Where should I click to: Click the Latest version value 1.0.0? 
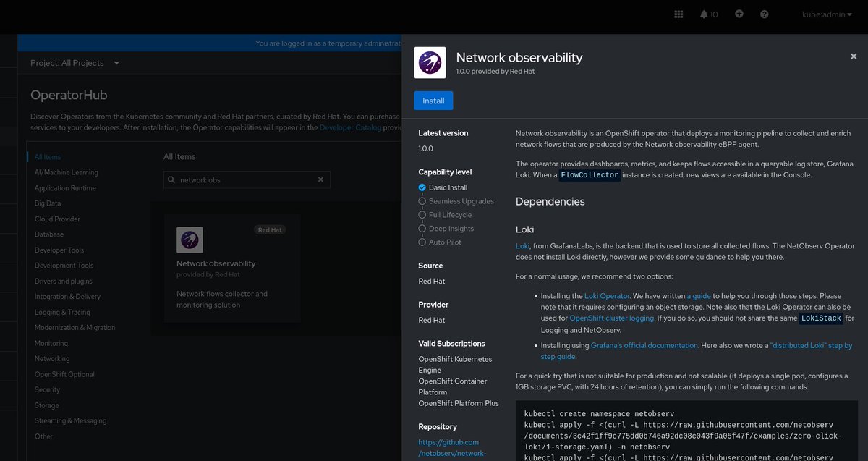(x=426, y=148)
